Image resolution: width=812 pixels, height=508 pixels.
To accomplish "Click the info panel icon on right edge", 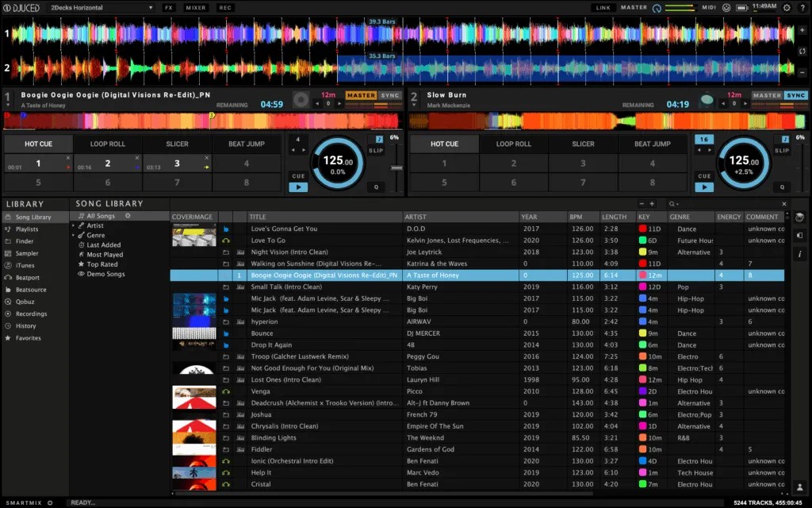I will [800, 252].
